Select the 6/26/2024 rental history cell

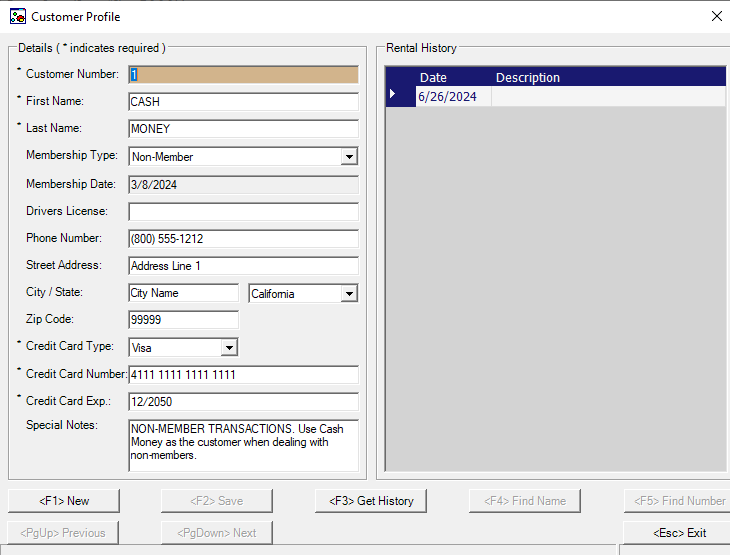click(x=453, y=96)
